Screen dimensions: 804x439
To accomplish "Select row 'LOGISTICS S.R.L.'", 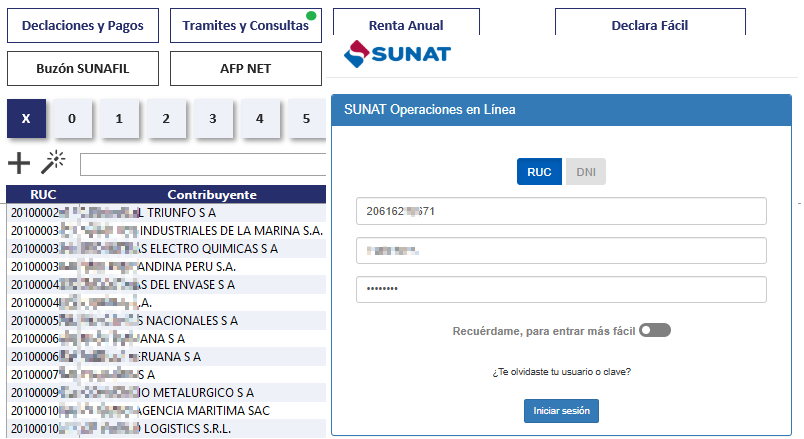I will click(x=166, y=428).
